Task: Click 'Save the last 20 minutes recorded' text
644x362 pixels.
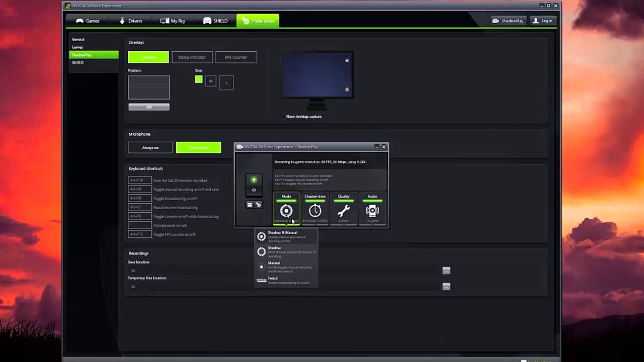Action: pos(180,180)
